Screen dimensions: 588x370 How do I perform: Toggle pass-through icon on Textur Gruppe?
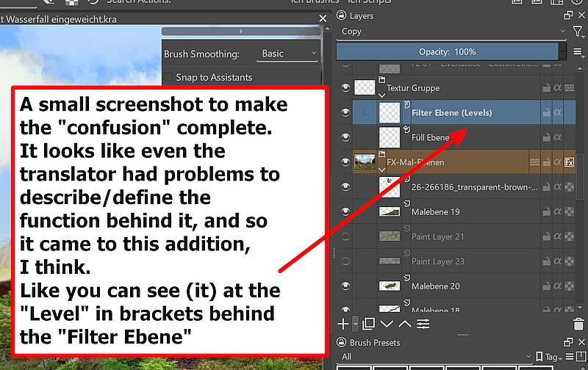[x=569, y=88]
